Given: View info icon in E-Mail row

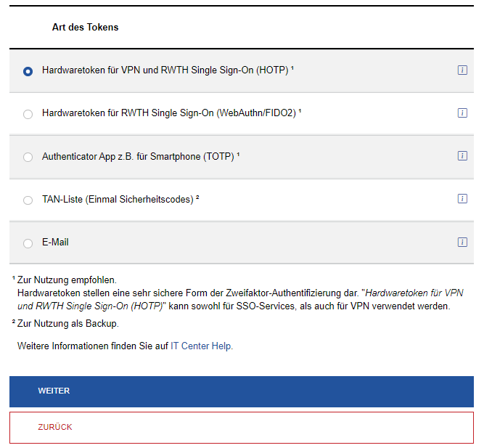Looking at the screenshot, I should [462, 242].
